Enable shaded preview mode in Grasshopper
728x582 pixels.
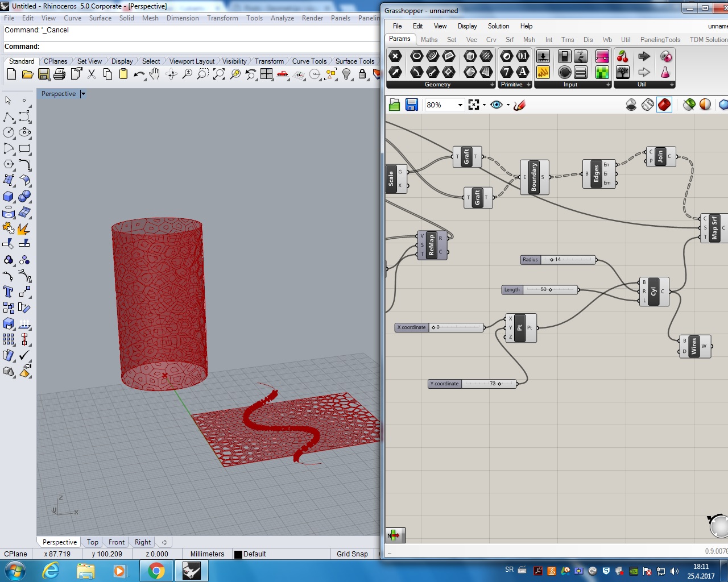pos(664,105)
